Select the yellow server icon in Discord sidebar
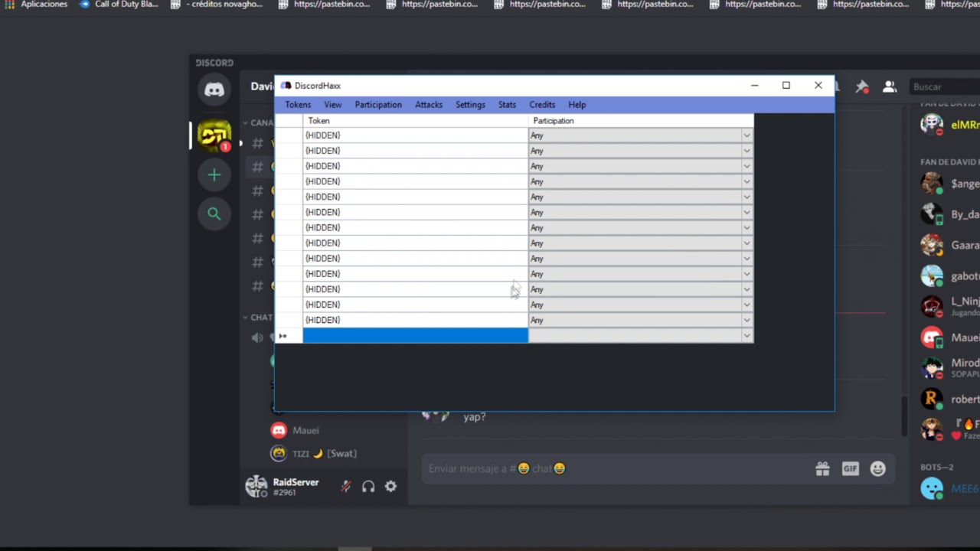Viewport: 980px width, 551px height. click(214, 135)
